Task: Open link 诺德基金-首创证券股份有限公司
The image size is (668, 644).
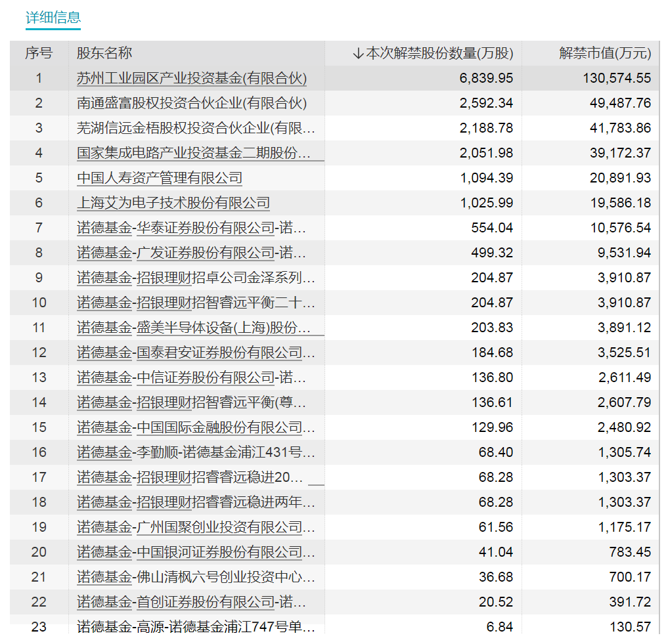Action: point(191,602)
